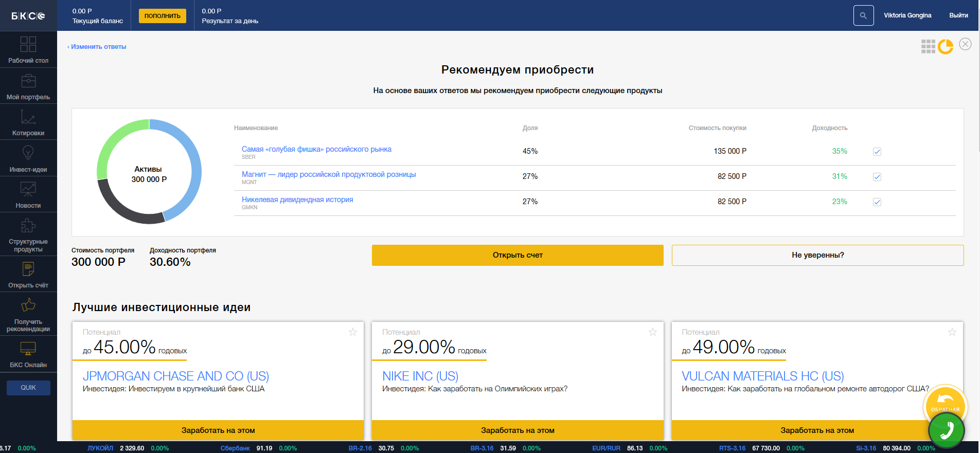Viewport: 980px width, 453px height.
Task: Open Структурные продукты puzzle icon
Action: (x=28, y=226)
